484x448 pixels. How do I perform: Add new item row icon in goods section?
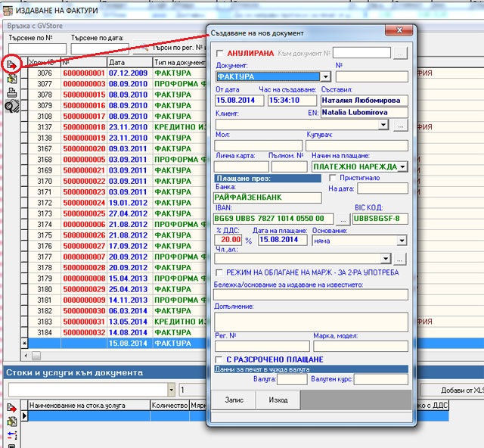point(11,408)
